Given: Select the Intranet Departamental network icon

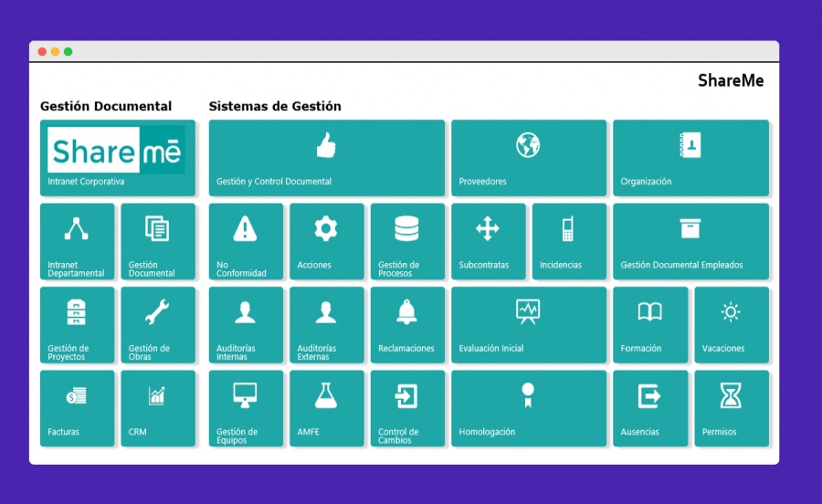Looking at the screenshot, I should 77,228.
